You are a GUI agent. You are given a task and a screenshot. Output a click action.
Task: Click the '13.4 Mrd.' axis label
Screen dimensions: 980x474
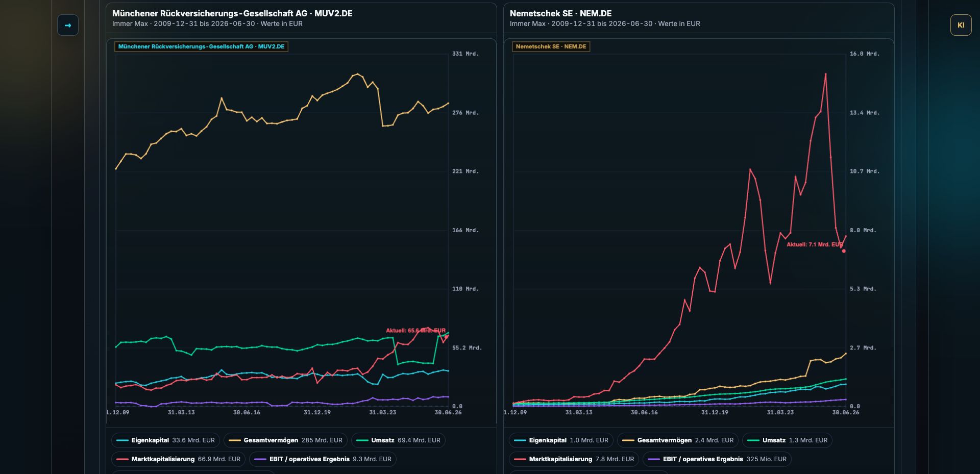[x=865, y=113]
